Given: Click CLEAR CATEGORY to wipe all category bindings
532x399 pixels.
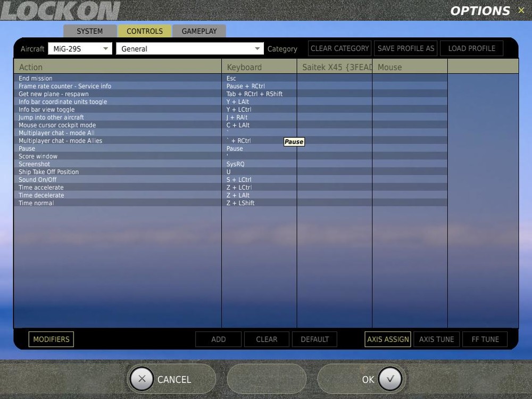Looking at the screenshot, I should coord(339,48).
